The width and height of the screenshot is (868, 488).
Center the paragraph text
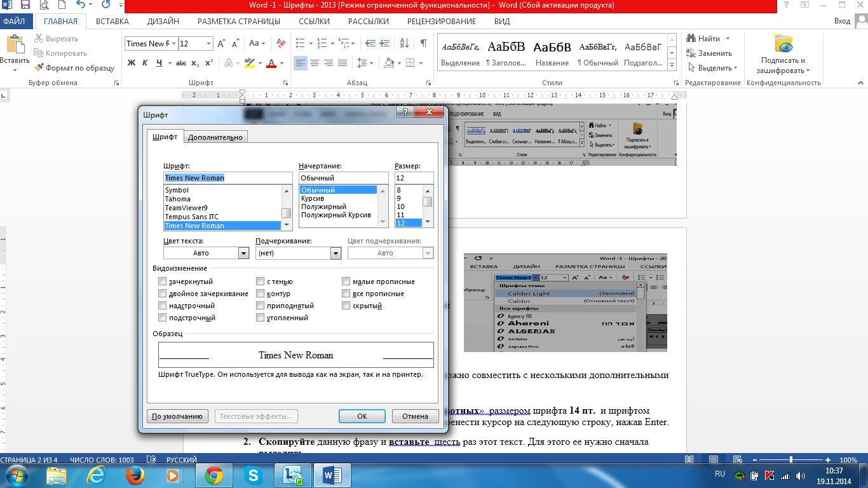(x=315, y=63)
